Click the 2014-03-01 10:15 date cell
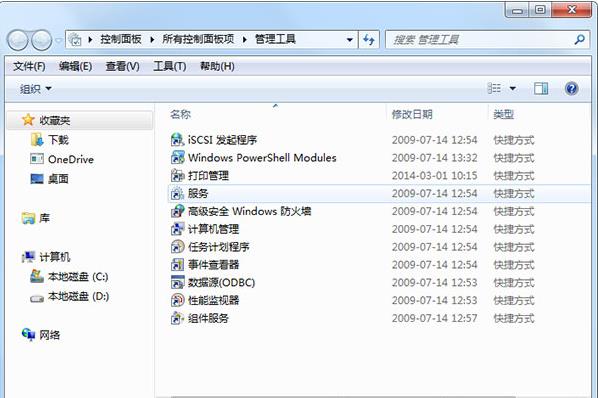Image resolution: width=598 pixels, height=398 pixels. click(434, 175)
